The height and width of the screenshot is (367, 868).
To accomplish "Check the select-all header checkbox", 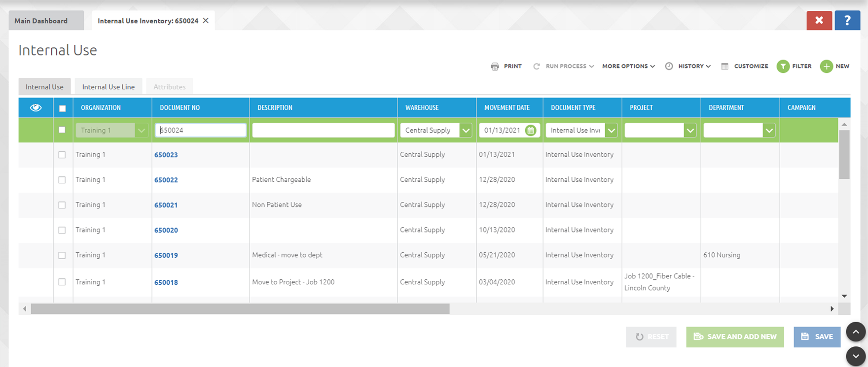I will pos(62,108).
